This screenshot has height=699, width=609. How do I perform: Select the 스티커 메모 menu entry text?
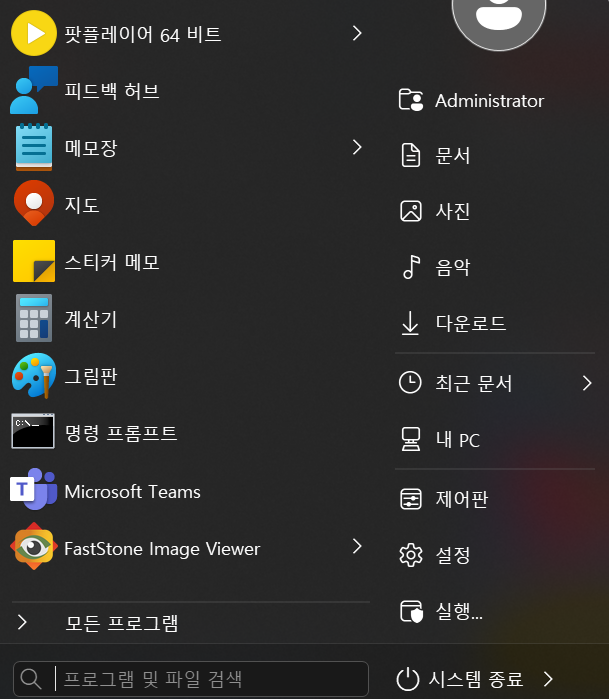tap(112, 262)
